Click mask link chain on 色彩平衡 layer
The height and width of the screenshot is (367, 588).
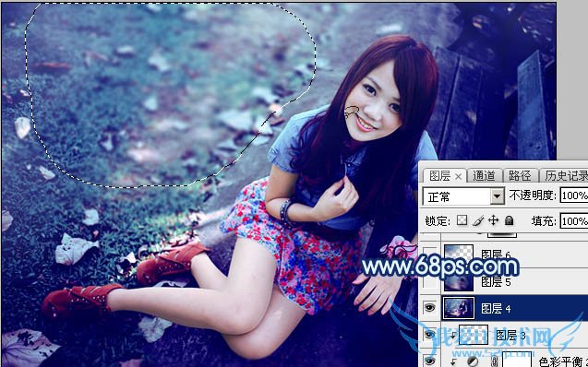click(x=494, y=361)
